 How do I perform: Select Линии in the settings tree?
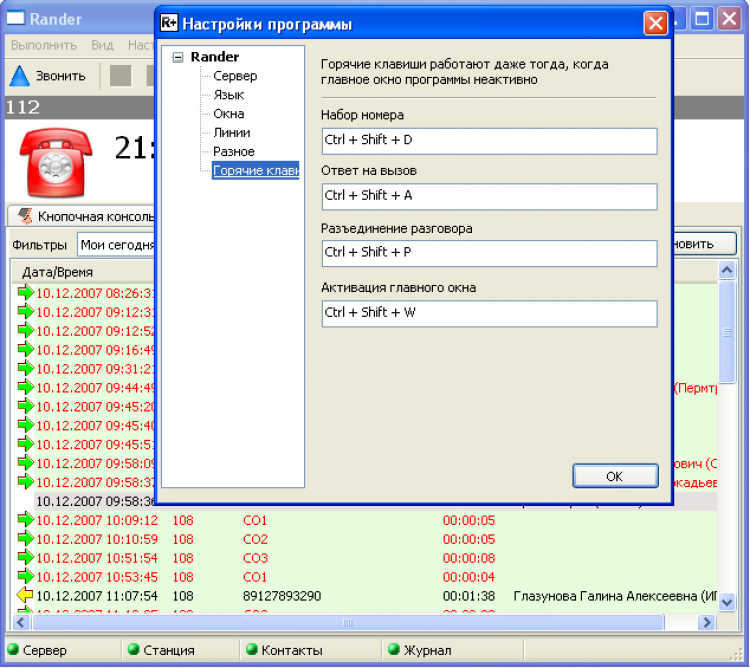[232, 132]
